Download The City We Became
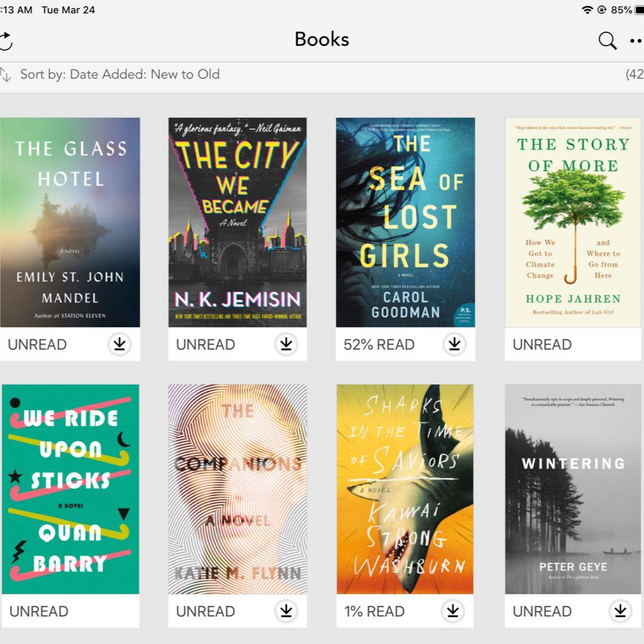 (286, 344)
